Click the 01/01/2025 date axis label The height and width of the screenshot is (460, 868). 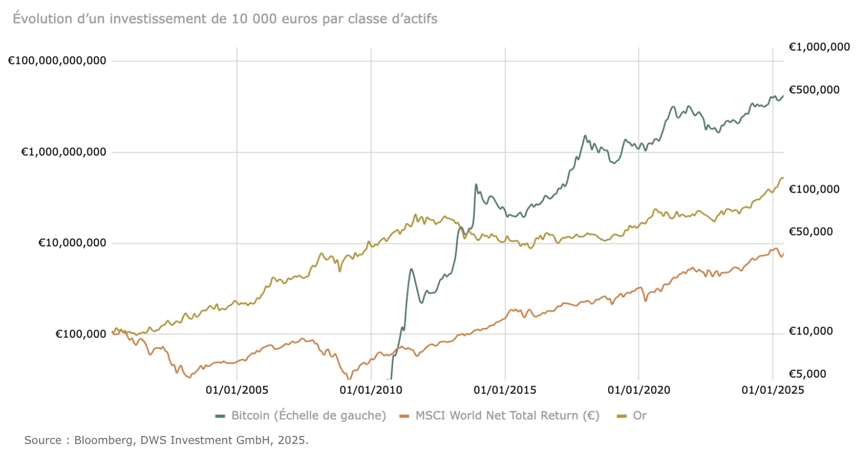[x=773, y=390]
